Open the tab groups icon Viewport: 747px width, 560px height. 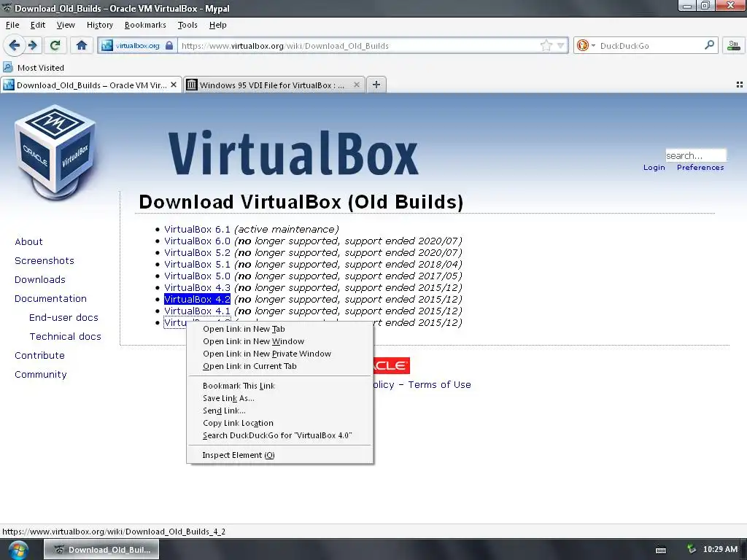pos(740,85)
